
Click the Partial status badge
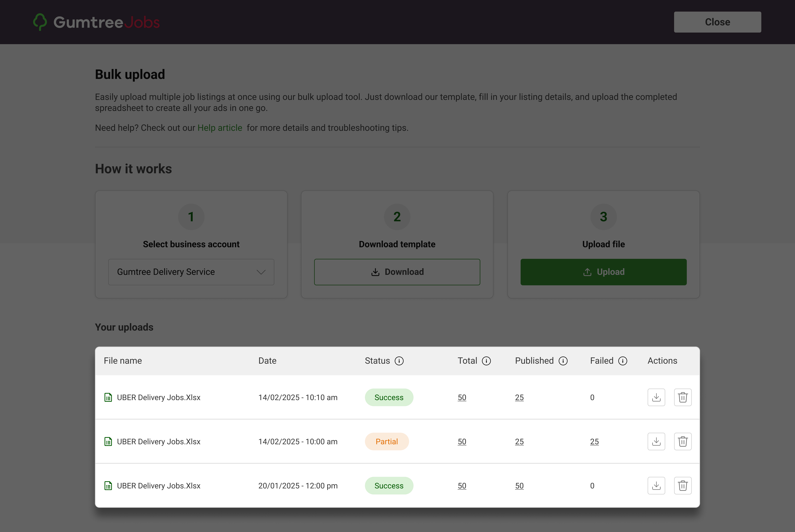pyautogui.click(x=387, y=441)
